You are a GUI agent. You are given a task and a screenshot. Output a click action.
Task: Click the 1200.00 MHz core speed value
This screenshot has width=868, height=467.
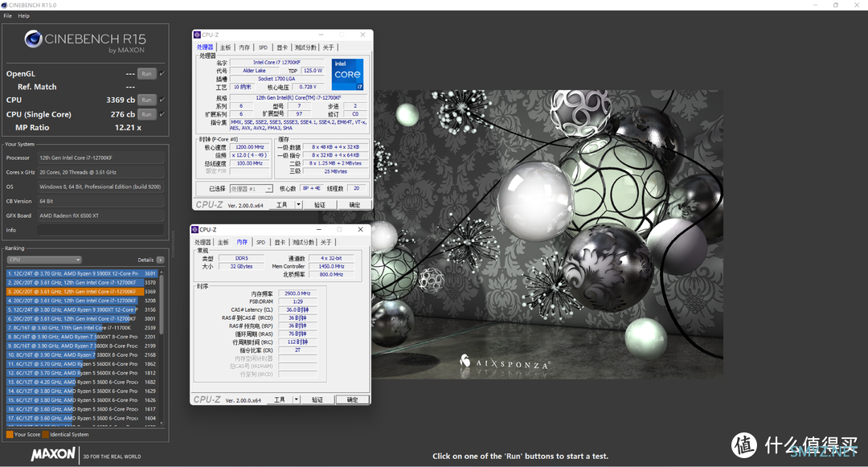(250, 147)
